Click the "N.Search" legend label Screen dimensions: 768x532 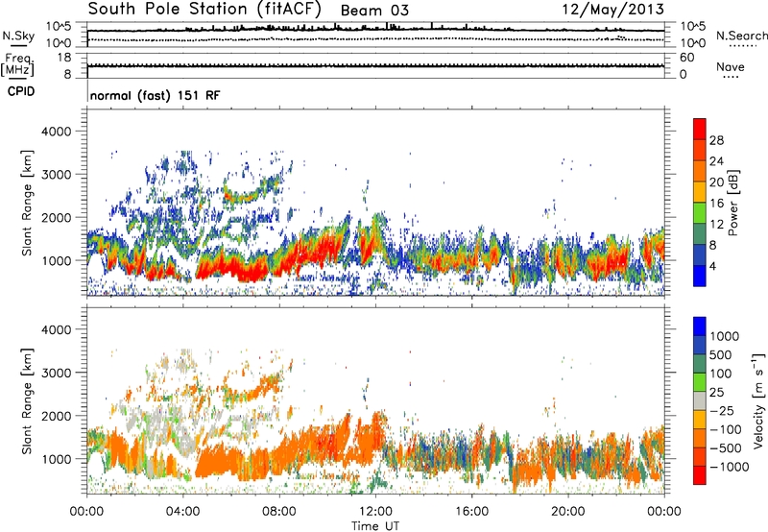tap(742, 36)
